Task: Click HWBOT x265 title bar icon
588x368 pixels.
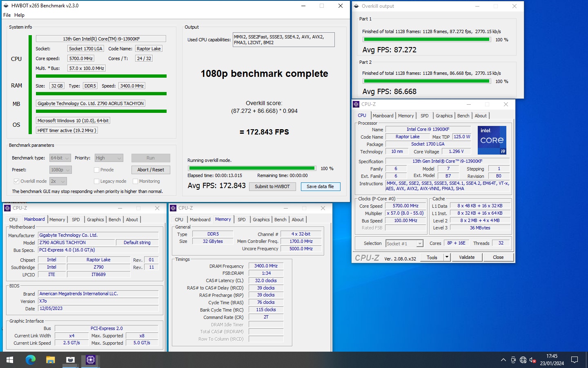Action: (x=6, y=6)
